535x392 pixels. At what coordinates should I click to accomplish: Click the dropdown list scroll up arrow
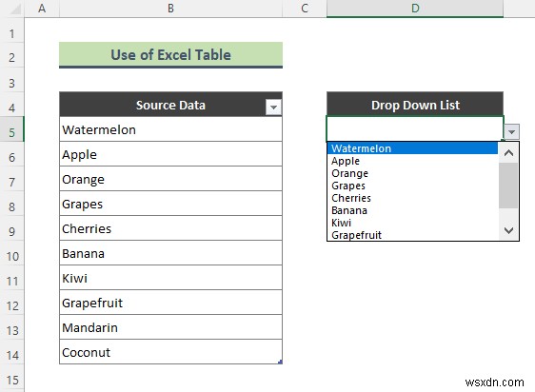508,152
